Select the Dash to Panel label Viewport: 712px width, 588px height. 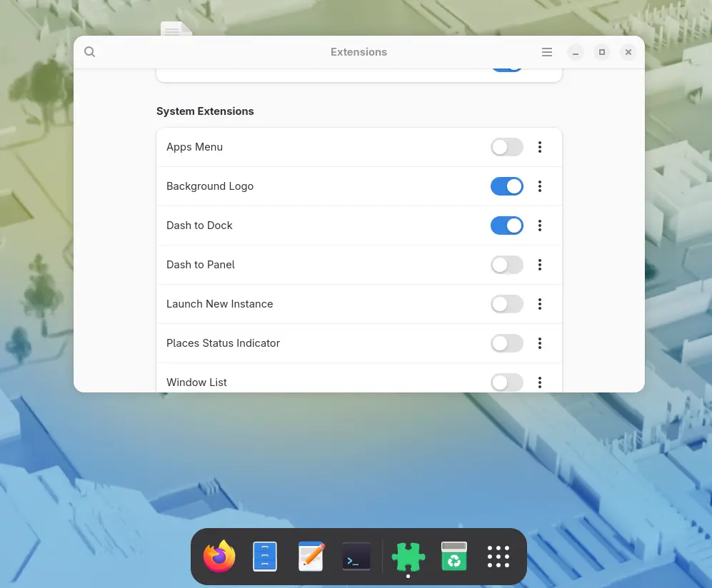click(200, 265)
